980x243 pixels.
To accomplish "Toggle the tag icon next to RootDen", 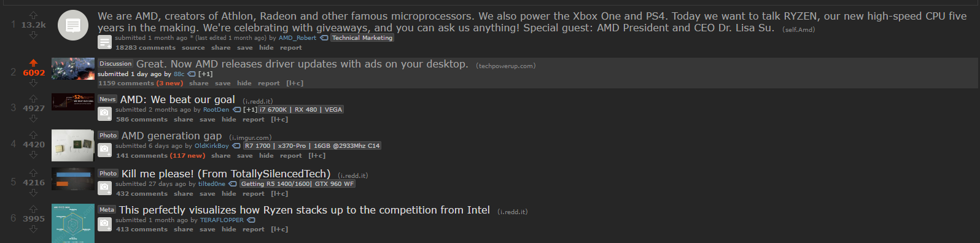I will pyautogui.click(x=236, y=110).
